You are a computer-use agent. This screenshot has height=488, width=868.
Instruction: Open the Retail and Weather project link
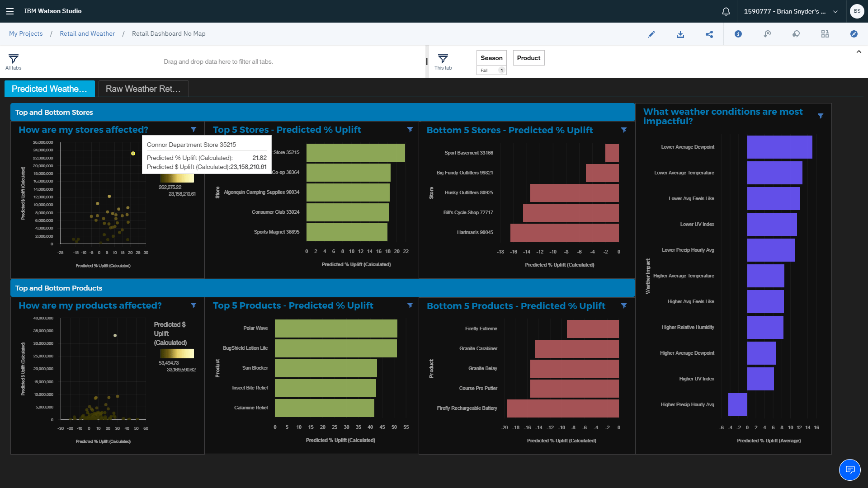click(x=87, y=33)
